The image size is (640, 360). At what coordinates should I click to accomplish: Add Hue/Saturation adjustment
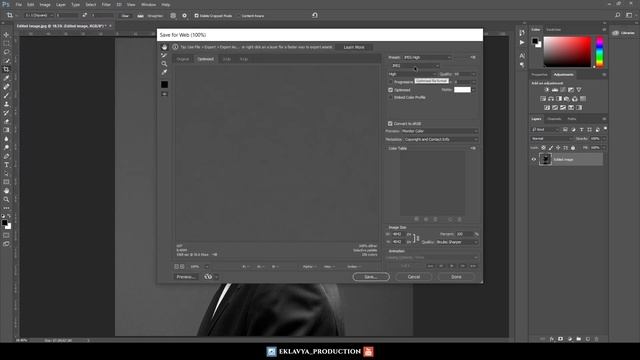pyautogui.click(x=543, y=99)
